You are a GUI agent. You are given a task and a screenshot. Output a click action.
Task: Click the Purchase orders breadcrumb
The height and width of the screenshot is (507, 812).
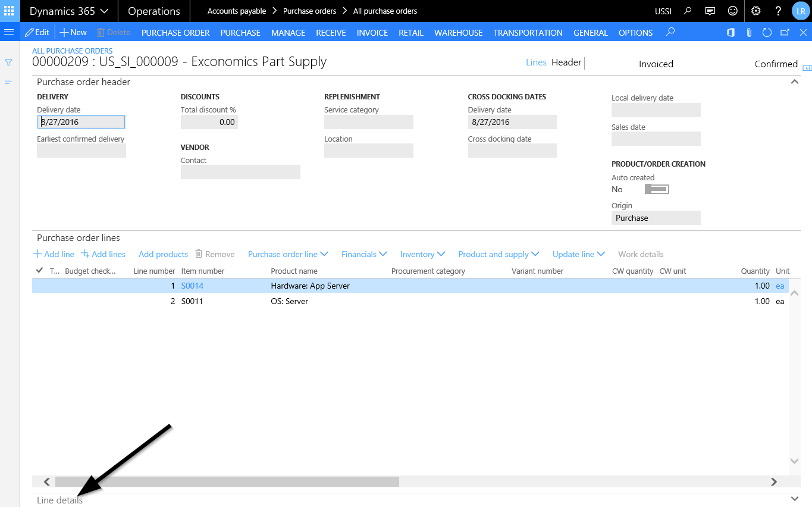309,11
